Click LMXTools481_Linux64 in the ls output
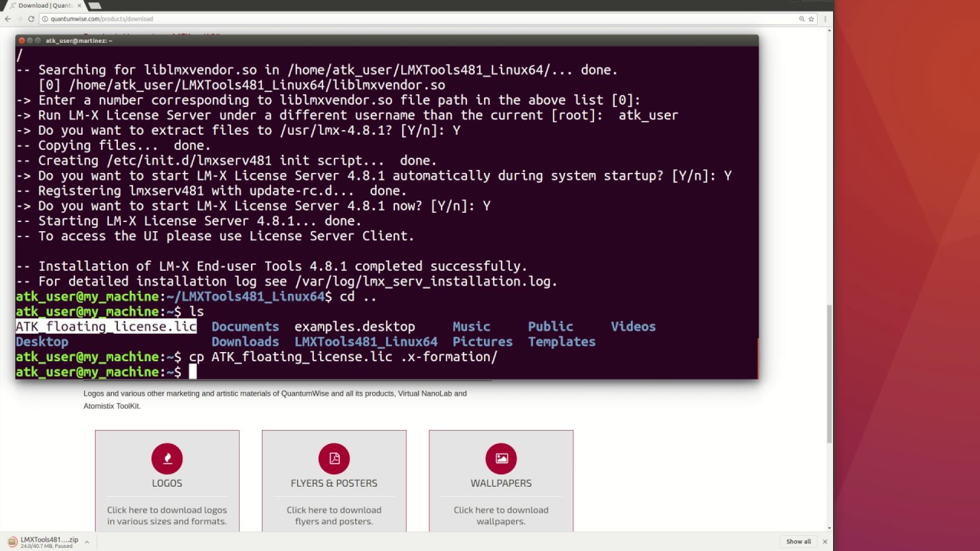Viewport: 980px width, 551px height. [x=366, y=342]
